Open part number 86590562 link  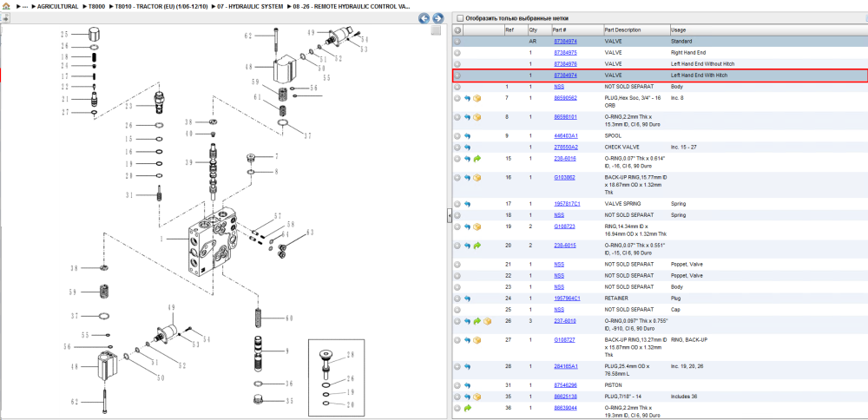pos(565,98)
